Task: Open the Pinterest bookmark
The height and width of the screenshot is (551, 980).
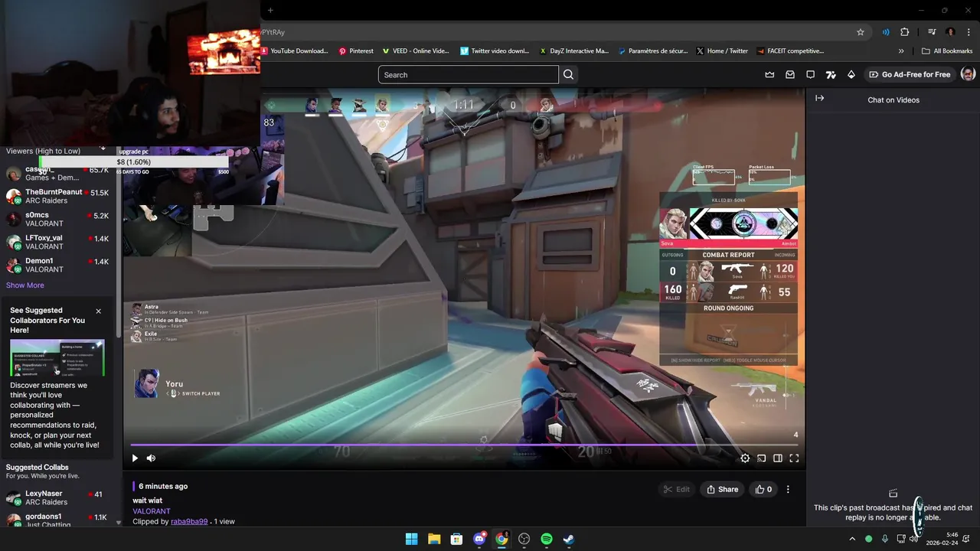Action: point(356,51)
